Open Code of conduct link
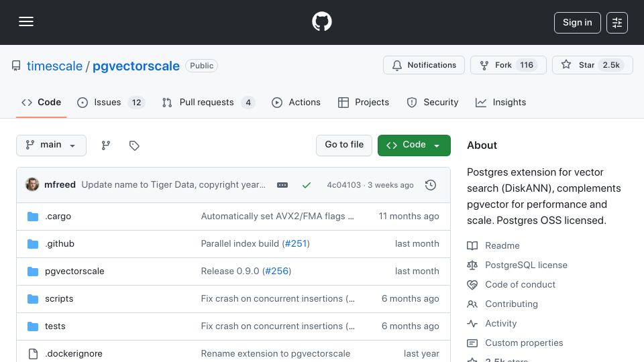644x362 pixels. [520, 285]
